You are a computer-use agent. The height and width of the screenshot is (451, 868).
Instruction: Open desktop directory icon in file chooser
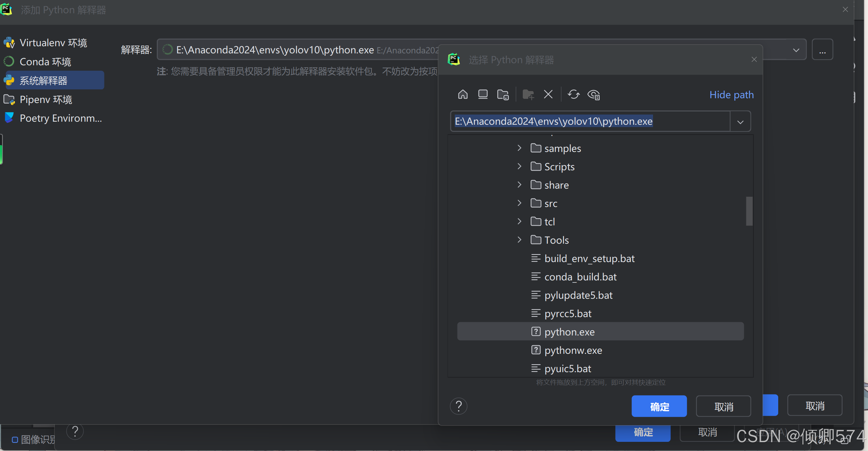pyautogui.click(x=483, y=94)
